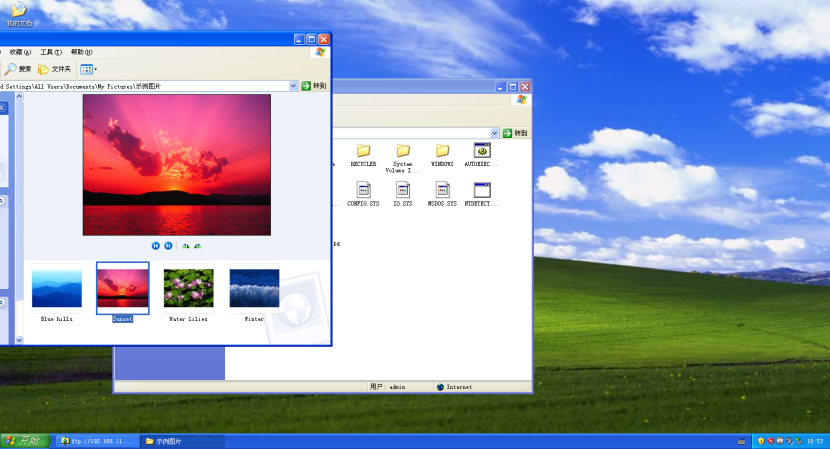Click the Windows flag logo in FTP window
Viewport: 830px width, 449px height.
pyautogui.click(x=521, y=100)
